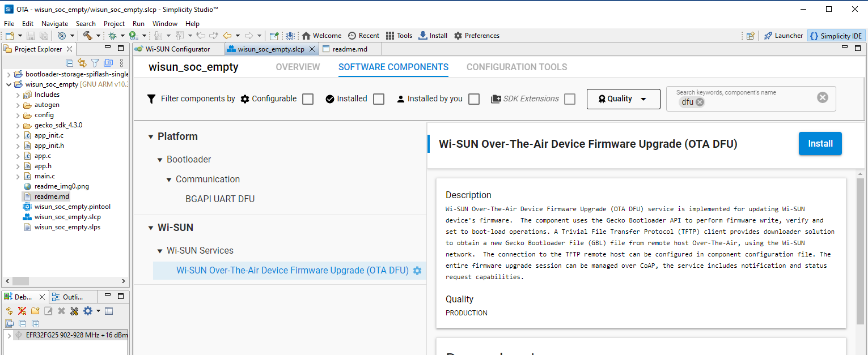Collapse the Wi-SUN Services group
This screenshot has height=355, width=868.
click(x=160, y=251)
